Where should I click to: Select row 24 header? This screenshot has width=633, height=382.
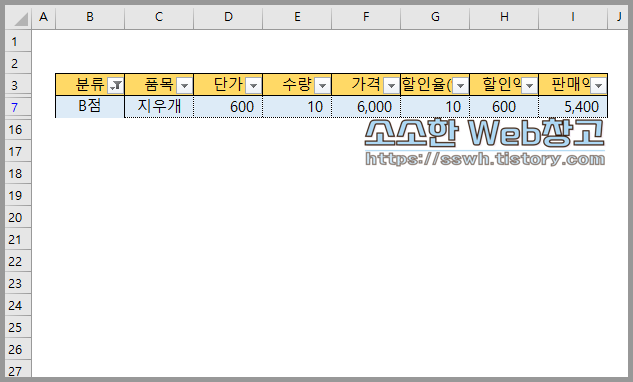[x=18, y=305]
